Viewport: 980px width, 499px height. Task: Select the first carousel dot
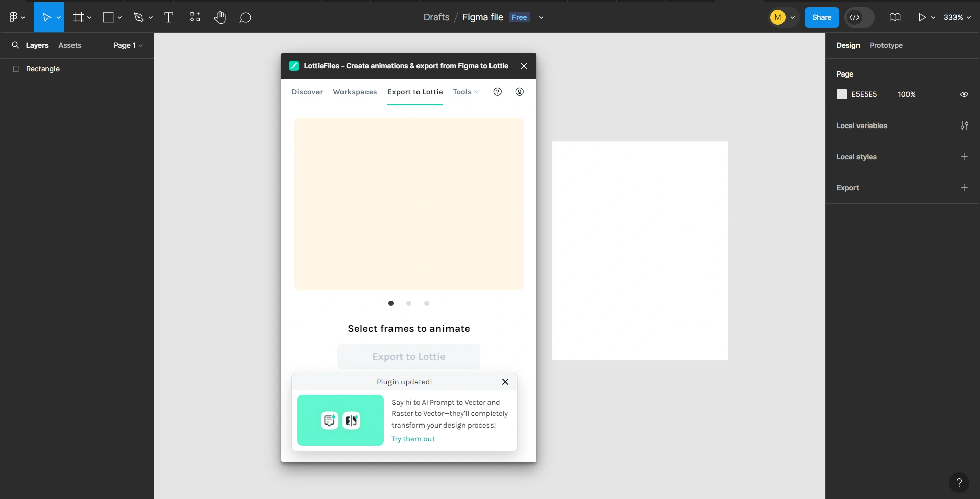point(391,303)
